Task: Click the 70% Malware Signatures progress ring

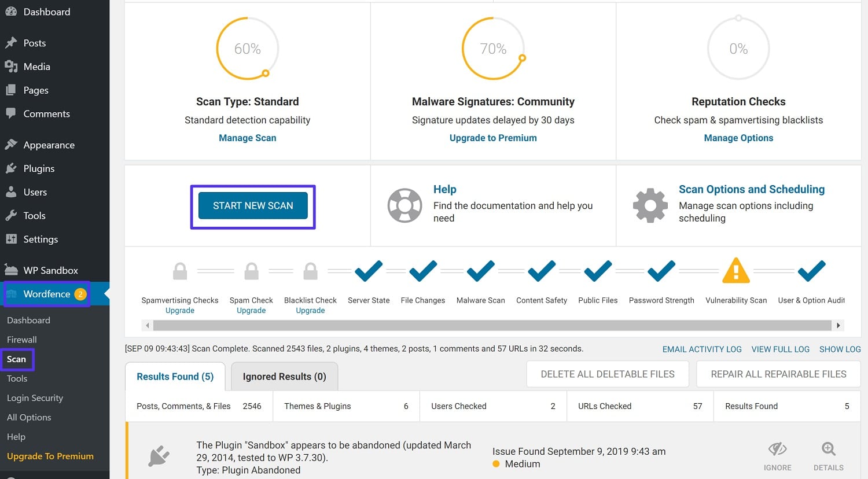Action: (492, 48)
